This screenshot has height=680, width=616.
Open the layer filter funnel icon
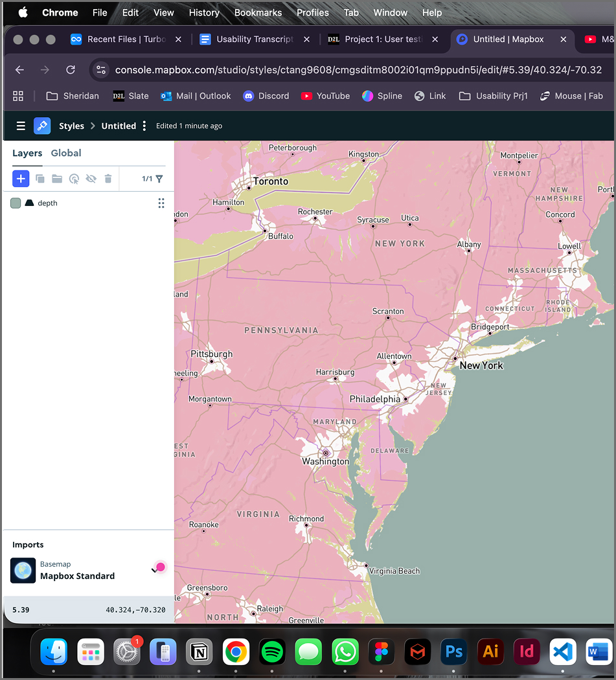pyautogui.click(x=159, y=179)
